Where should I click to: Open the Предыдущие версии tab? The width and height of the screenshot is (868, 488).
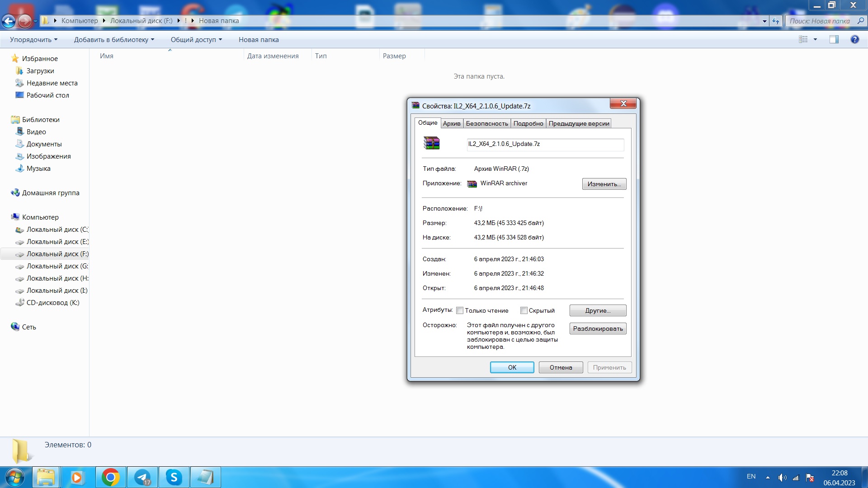579,123
